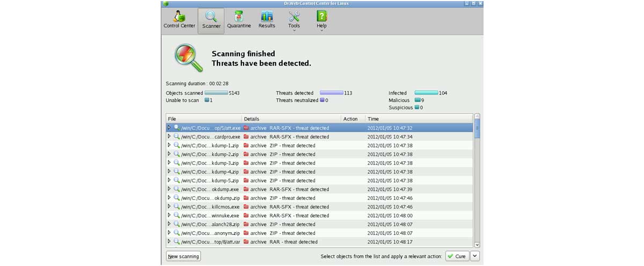644x266 pixels.
Task: Click the New scanning button
Action: pos(184,256)
